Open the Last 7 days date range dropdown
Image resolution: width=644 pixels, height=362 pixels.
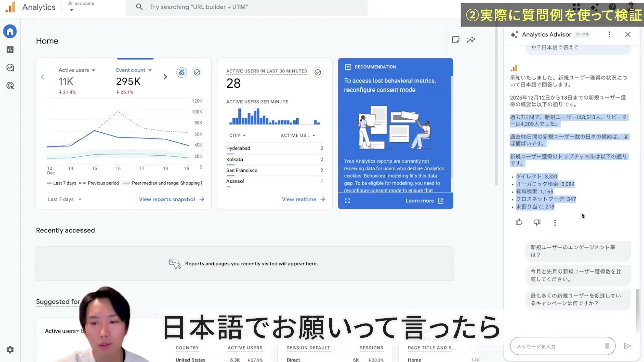pos(65,199)
